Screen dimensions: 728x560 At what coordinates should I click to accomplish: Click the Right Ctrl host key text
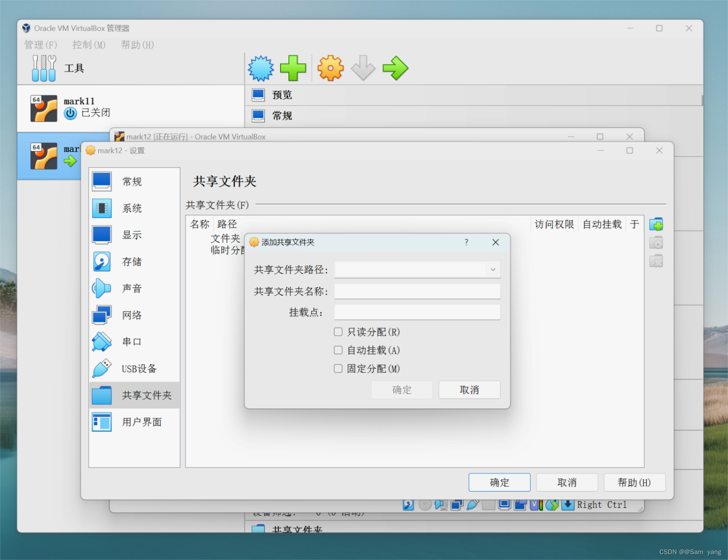602,505
